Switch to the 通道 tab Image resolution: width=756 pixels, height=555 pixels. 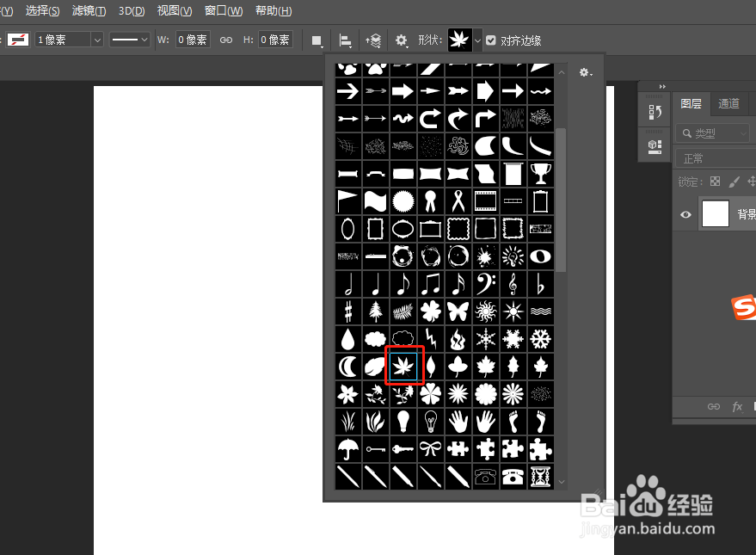(728, 103)
